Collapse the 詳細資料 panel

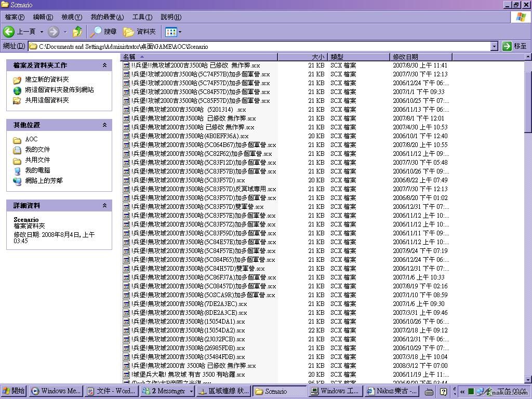(x=104, y=205)
